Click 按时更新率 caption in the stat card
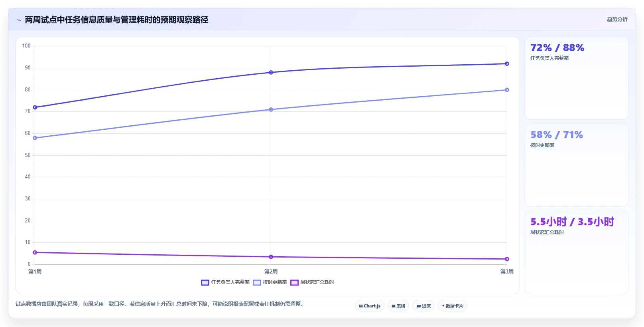This screenshot has height=327, width=644. click(x=542, y=145)
